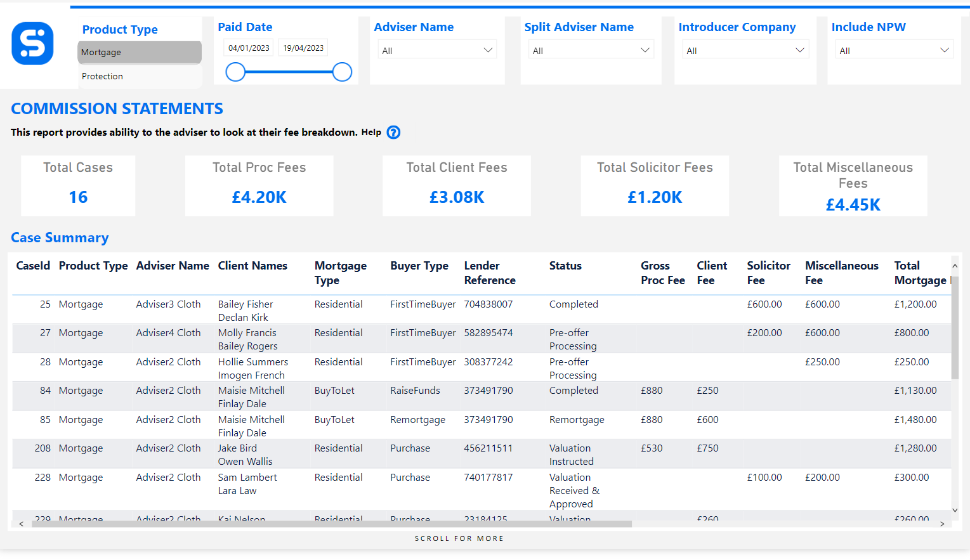Click lender reference 308377242
The width and height of the screenshot is (970, 560).
[488, 362]
